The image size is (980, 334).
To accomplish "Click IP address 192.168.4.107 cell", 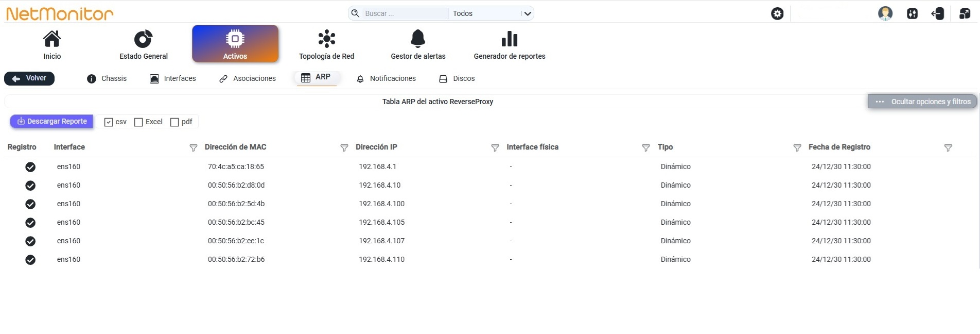I will 382,241.
